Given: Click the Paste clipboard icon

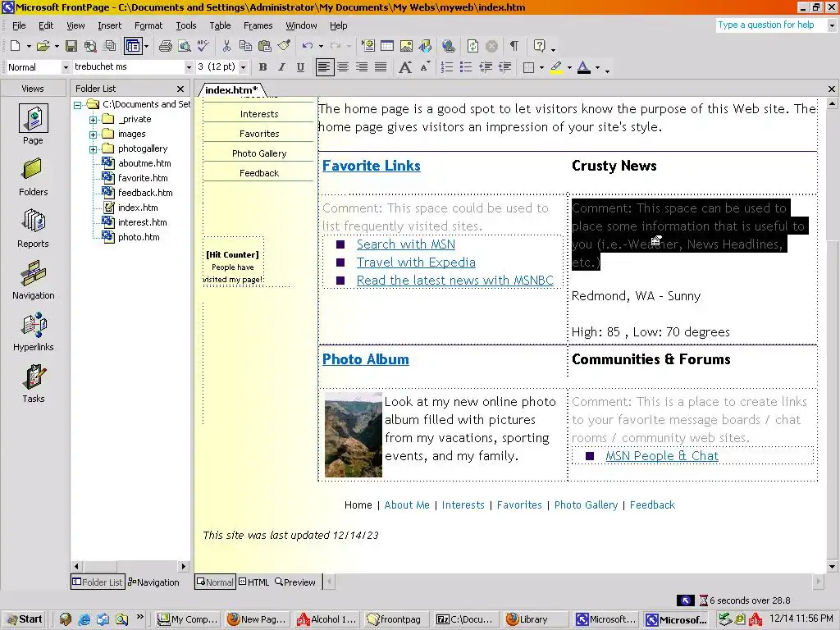Looking at the screenshot, I should 265,46.
